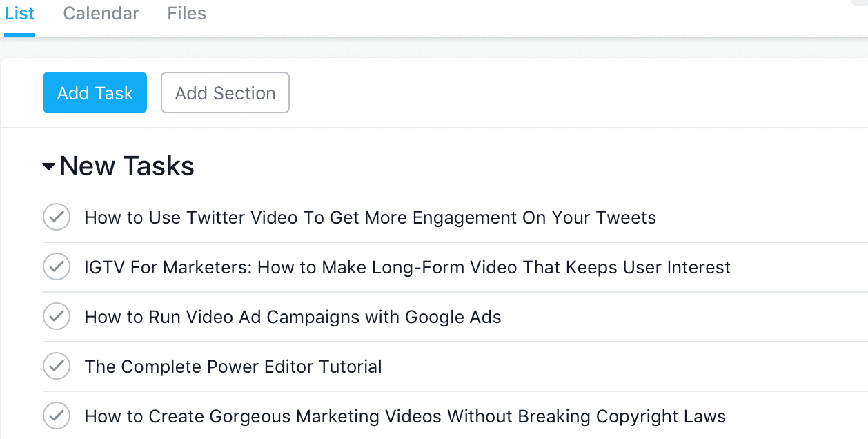Click the Add Section button
This screenshot has height=439, width=868.
click(225, 92)
